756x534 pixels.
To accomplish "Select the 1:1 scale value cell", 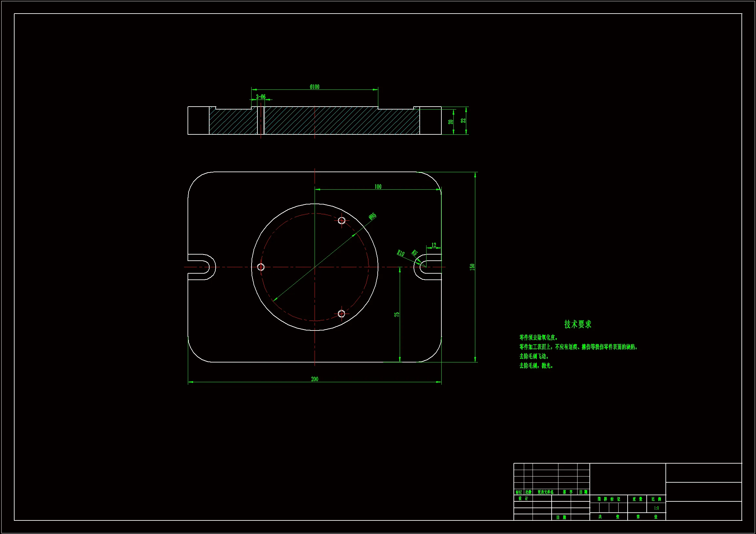I will point(656,508).
